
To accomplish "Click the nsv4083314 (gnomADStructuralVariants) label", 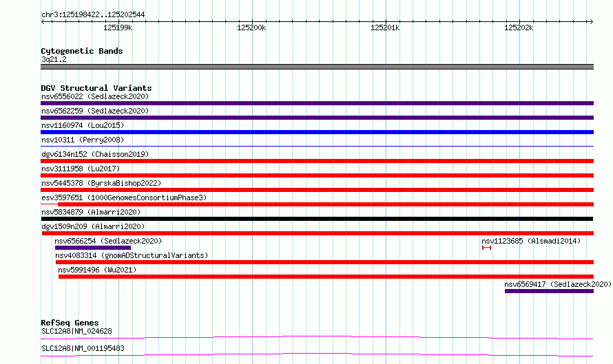I will 132,255.
